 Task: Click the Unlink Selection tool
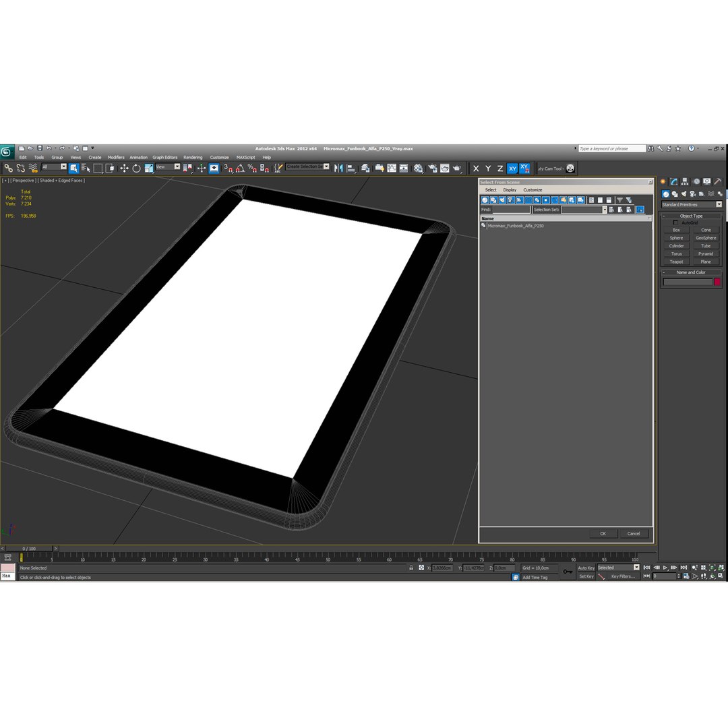(x=20, y=168)
